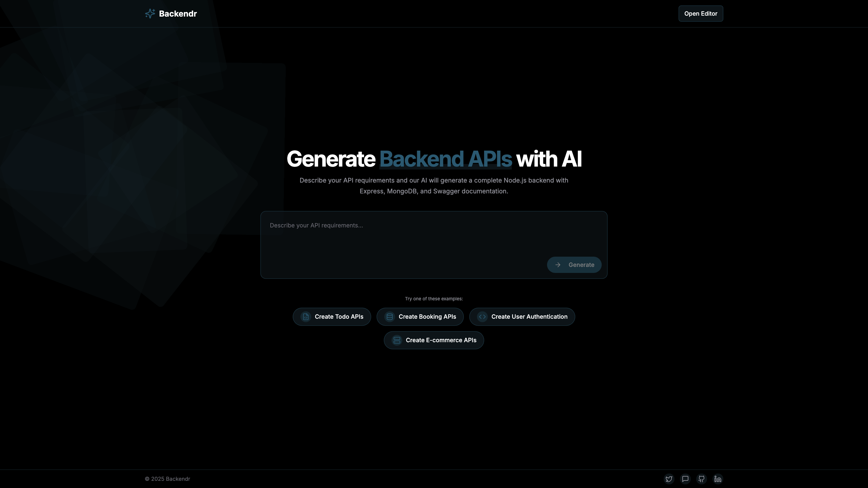The image size is (868, 488).
Task: Open the LinkedIn icon in footer
Action: coord(718,479)
